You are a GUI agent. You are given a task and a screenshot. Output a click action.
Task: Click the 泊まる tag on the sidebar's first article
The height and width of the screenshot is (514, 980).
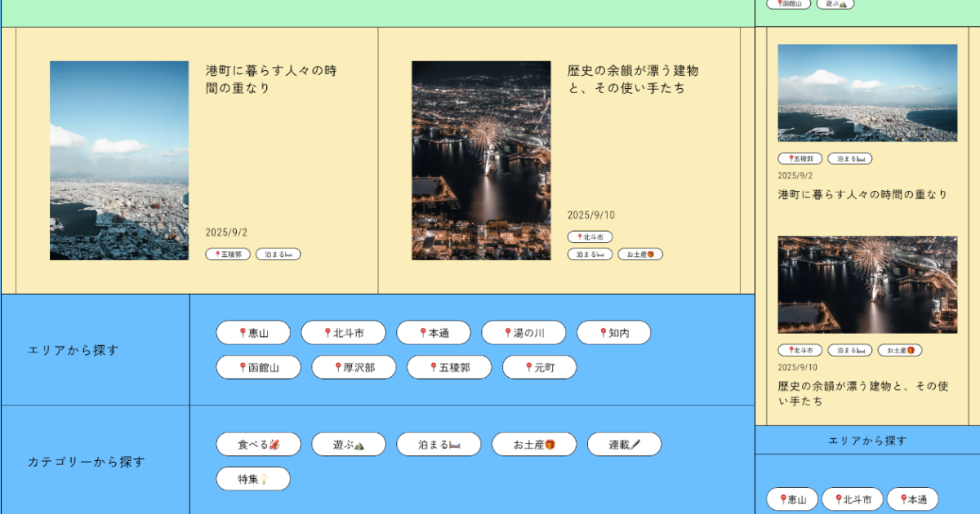(849, 158)
